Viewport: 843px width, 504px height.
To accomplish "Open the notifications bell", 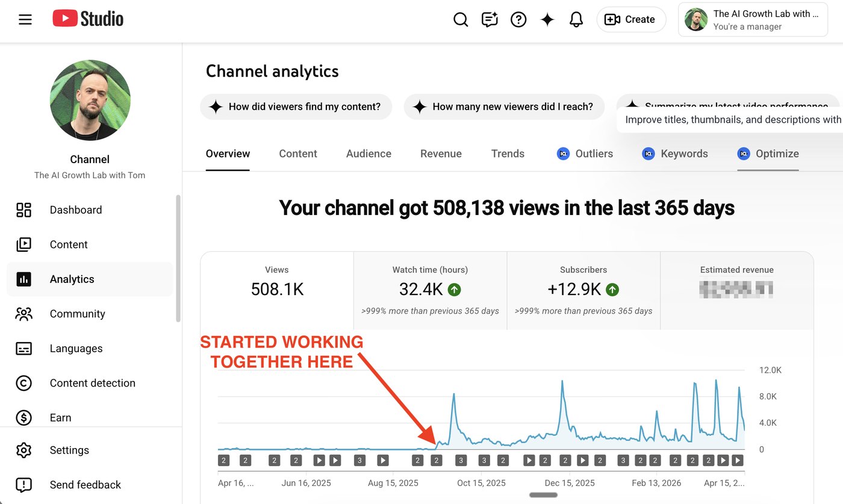I will (x=576, y=19).
